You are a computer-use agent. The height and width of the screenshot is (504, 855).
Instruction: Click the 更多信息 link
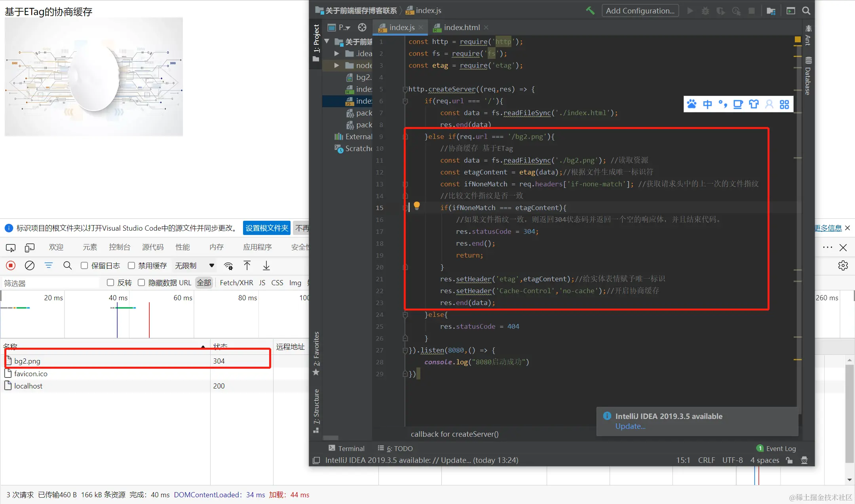[x=828, y=228]
